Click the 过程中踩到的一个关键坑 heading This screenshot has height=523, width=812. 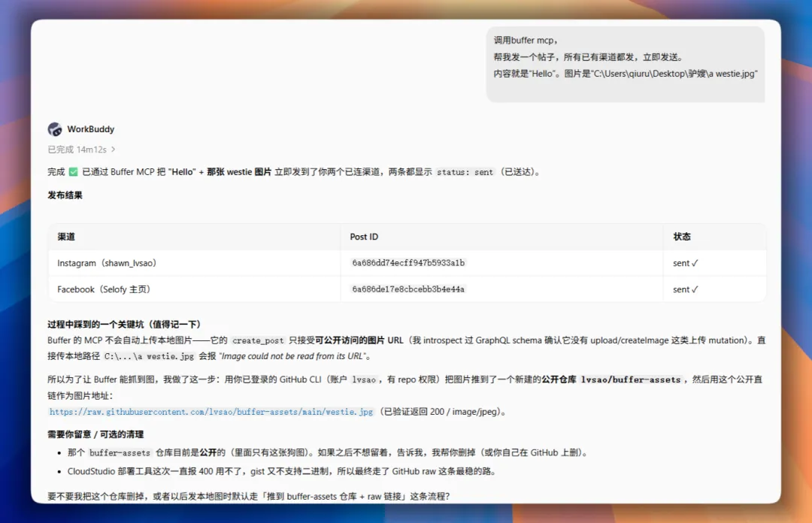(124, 324)
